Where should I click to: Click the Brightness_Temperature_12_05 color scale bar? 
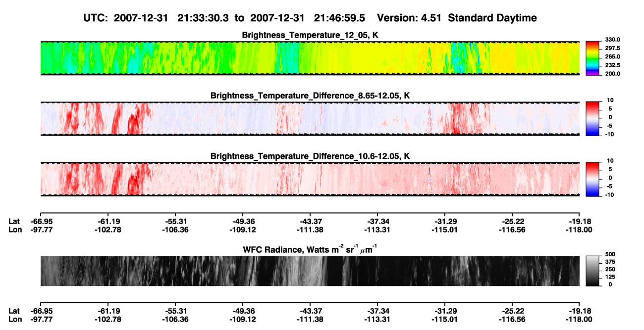point(592,57)
